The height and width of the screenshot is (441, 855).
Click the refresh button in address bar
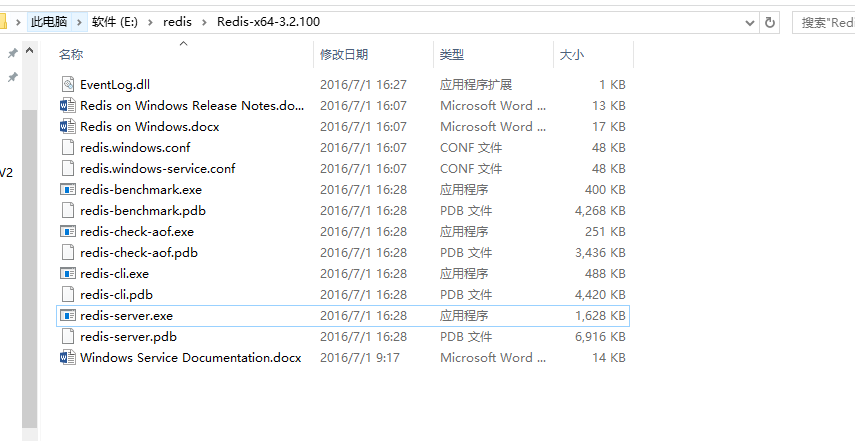(x=770, y=22)
